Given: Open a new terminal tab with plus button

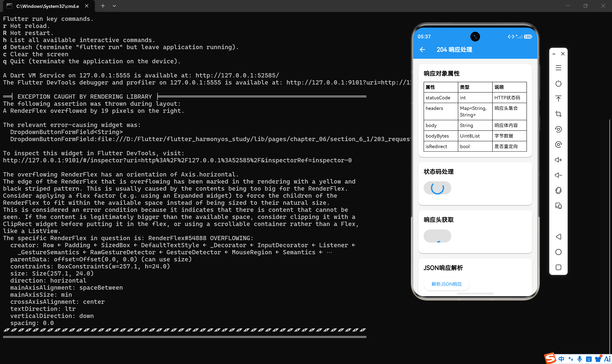Looking at the screenshot, I should pyautogui.click(x=103, y=6).
